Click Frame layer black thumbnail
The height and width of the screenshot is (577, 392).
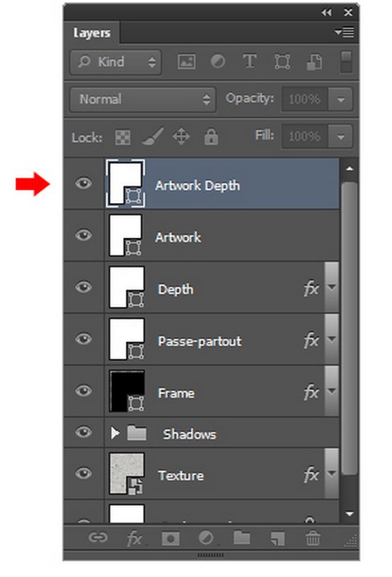126,391
